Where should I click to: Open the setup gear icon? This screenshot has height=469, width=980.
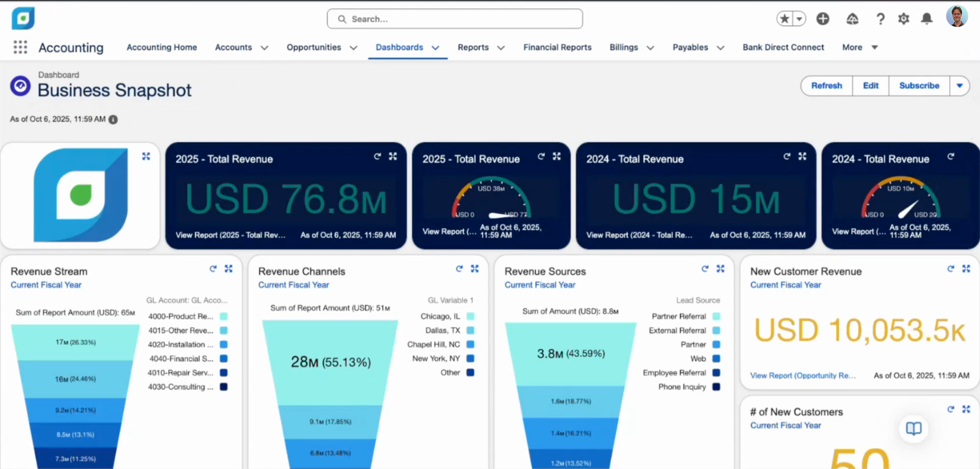click(x=903, y=19)
